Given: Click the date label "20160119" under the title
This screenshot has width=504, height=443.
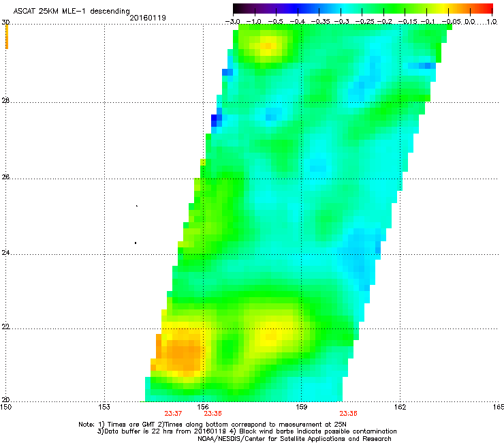Looking at the screenshot, I should (x=148, y=18).
